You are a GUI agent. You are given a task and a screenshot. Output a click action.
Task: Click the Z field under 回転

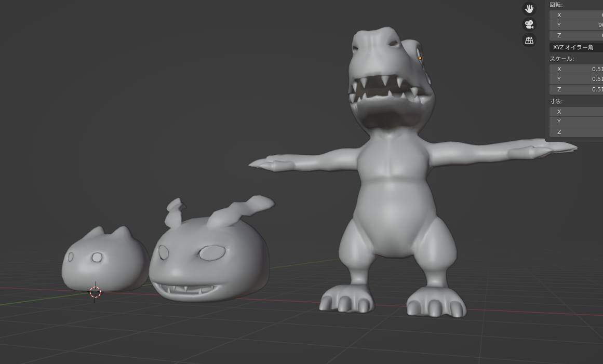pos(576,35)
